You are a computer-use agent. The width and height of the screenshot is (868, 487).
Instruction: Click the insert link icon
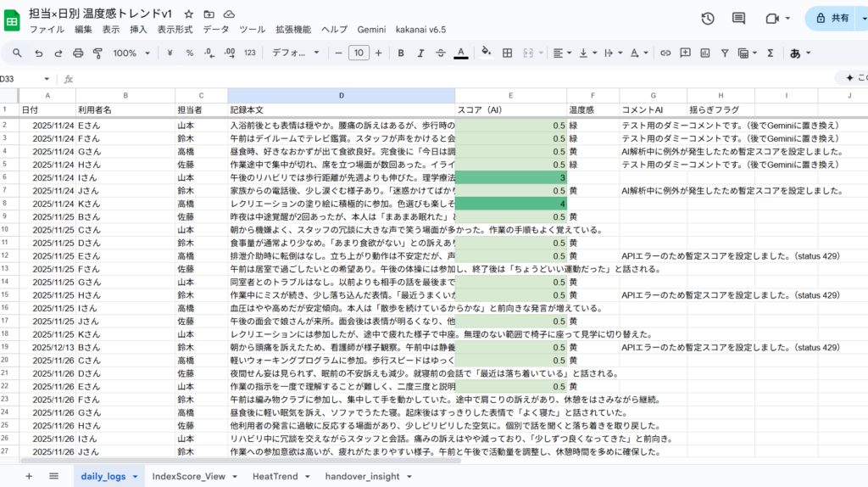point(665,53)
